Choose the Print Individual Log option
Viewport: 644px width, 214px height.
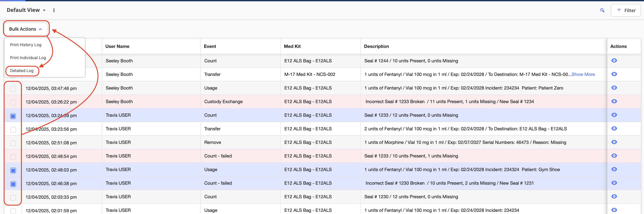point(28,58)
